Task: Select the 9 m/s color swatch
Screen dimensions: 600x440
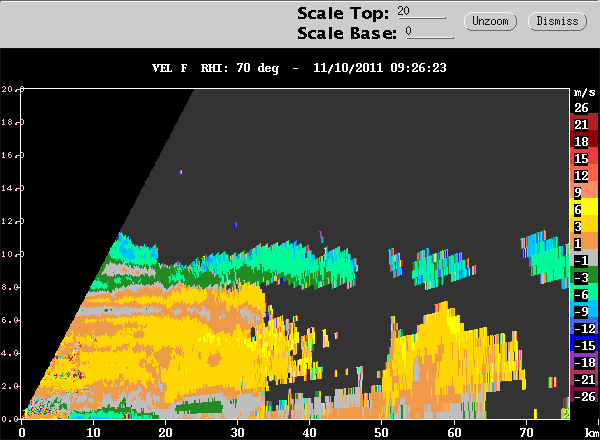Action: pos(581,192)
